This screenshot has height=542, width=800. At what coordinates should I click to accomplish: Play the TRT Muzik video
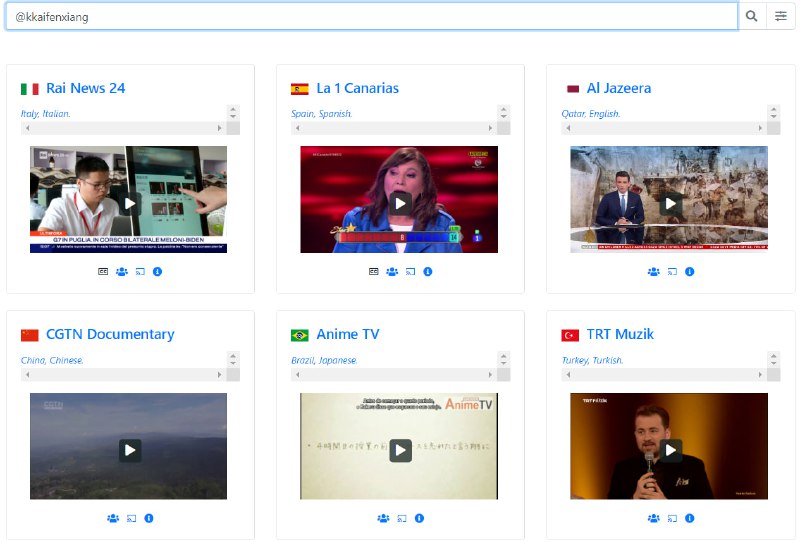click(x=670, y=450)
